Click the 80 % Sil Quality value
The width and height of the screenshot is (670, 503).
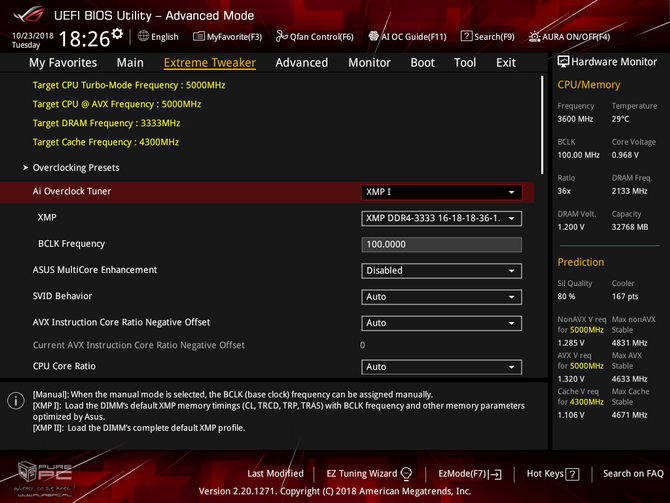(x=566, y=296)
